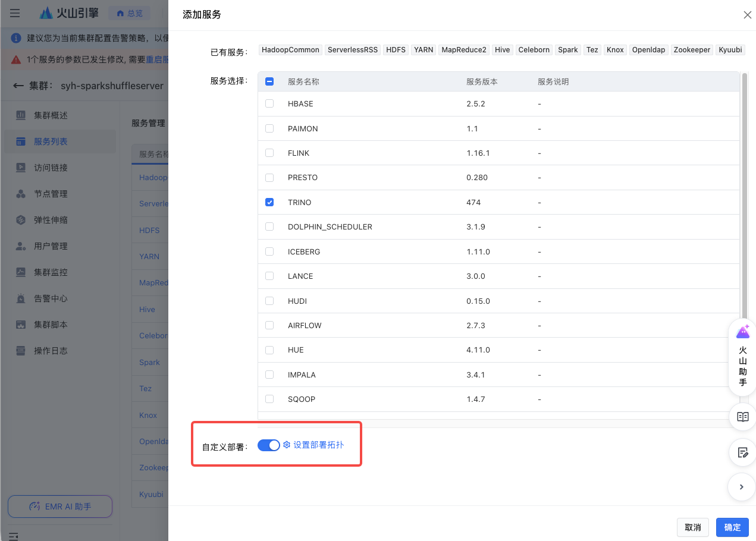The image size is (756, 541).
Task: Expand the floating panel's right chevron
Action: click(x=742, y=487)
